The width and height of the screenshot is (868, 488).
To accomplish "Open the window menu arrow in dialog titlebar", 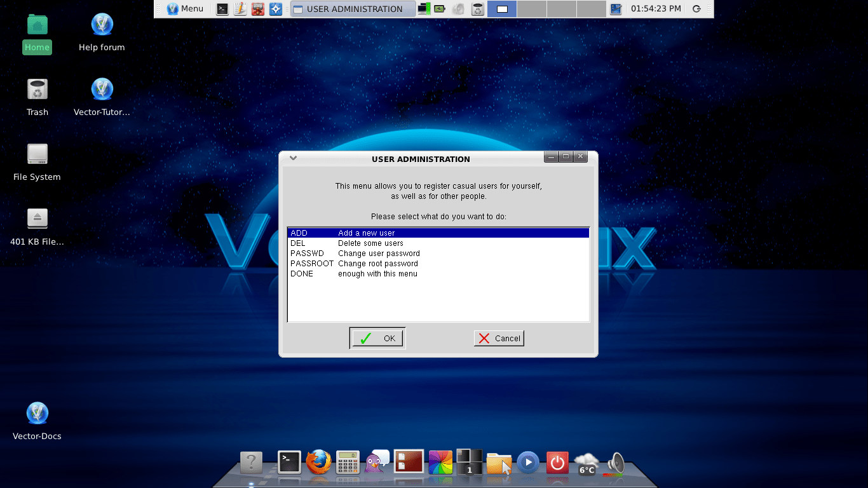I will click(x=293, y=158).
